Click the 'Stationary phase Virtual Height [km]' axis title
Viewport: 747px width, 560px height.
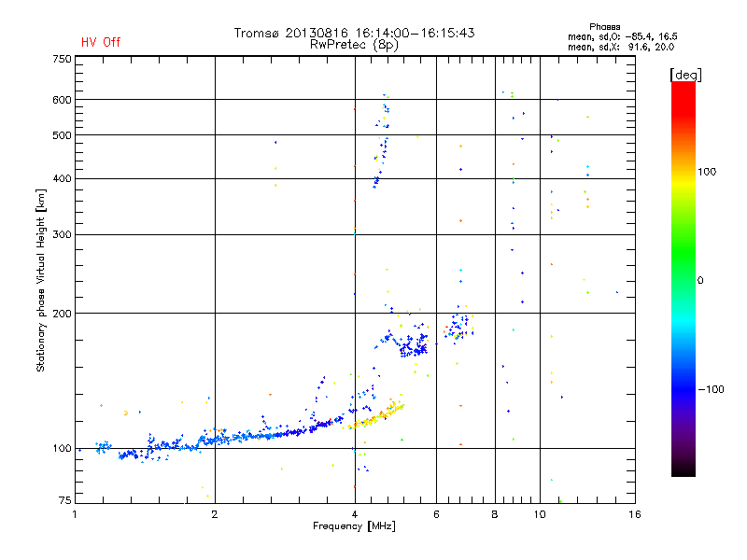41,280
